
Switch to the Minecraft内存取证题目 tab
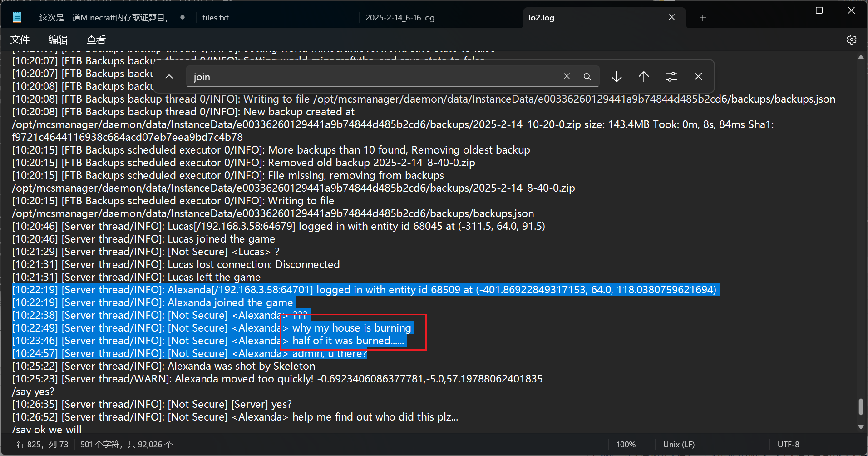coord(104,18)
